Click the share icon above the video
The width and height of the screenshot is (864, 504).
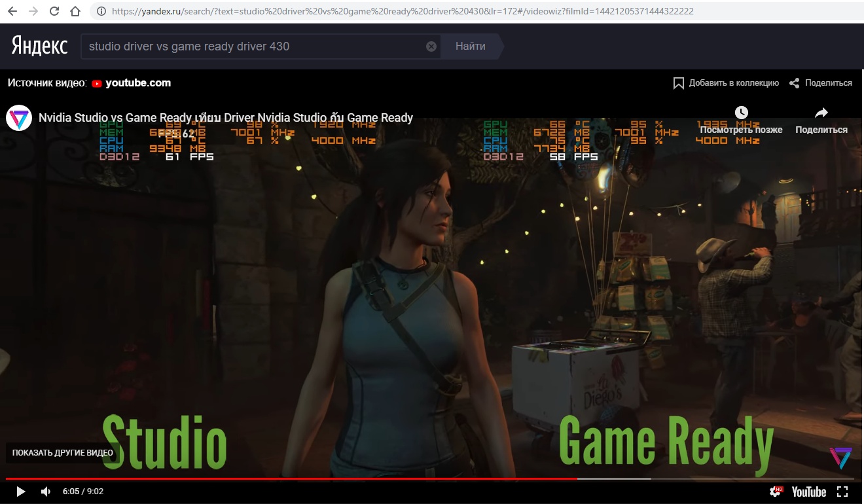795,83
